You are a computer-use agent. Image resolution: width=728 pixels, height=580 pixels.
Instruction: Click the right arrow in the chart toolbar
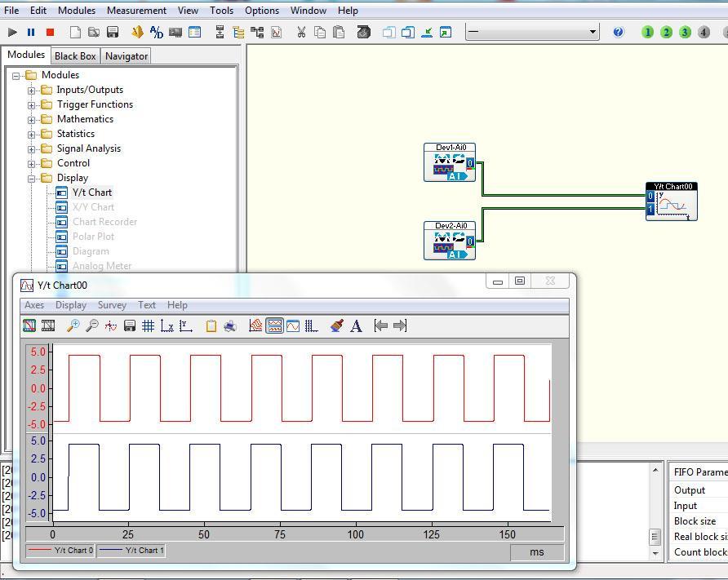click(x=400, y=325)
